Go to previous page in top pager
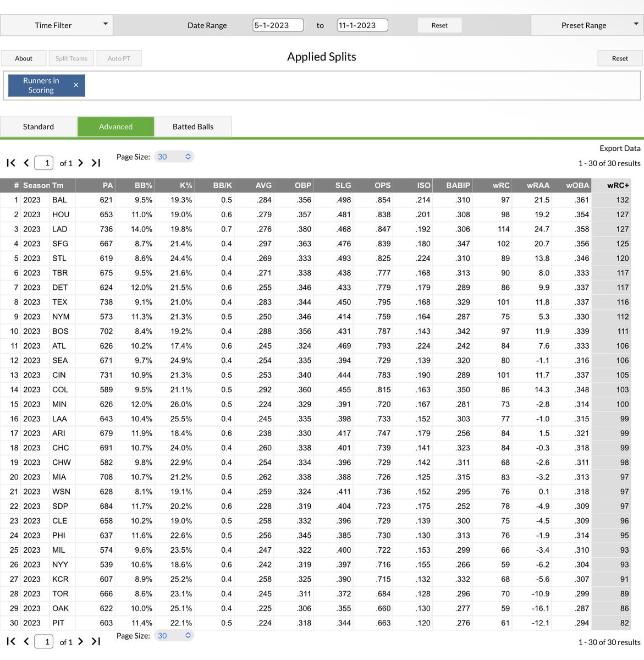 tap(26, 163)
